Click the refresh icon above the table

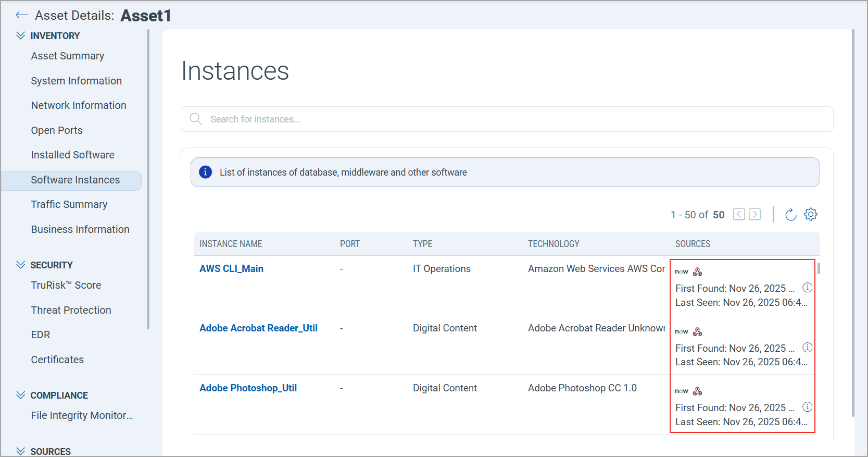click(790, 215)
